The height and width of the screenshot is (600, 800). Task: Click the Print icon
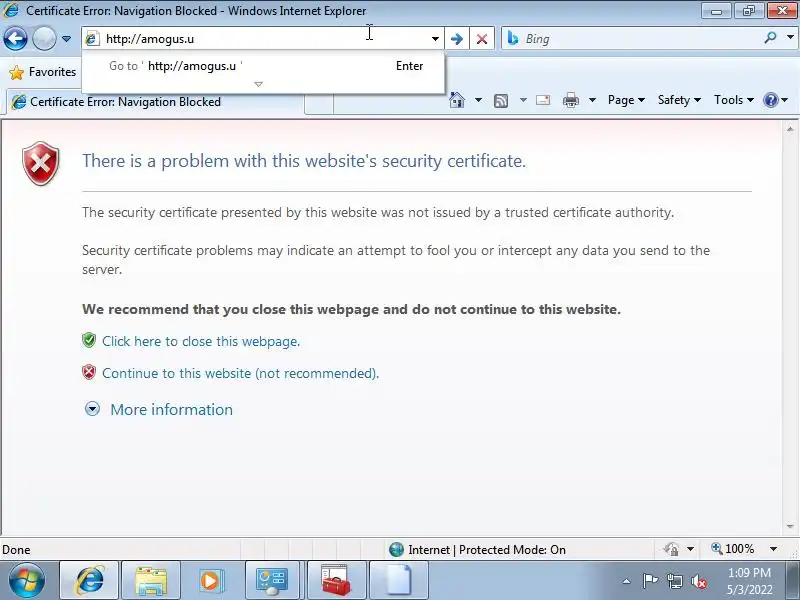tap(571, 101)
